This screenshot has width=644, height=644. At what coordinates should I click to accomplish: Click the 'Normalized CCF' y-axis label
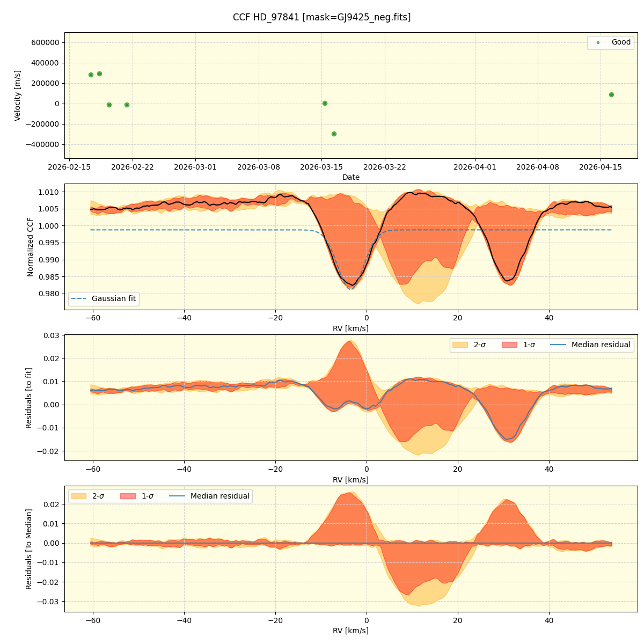30,247
